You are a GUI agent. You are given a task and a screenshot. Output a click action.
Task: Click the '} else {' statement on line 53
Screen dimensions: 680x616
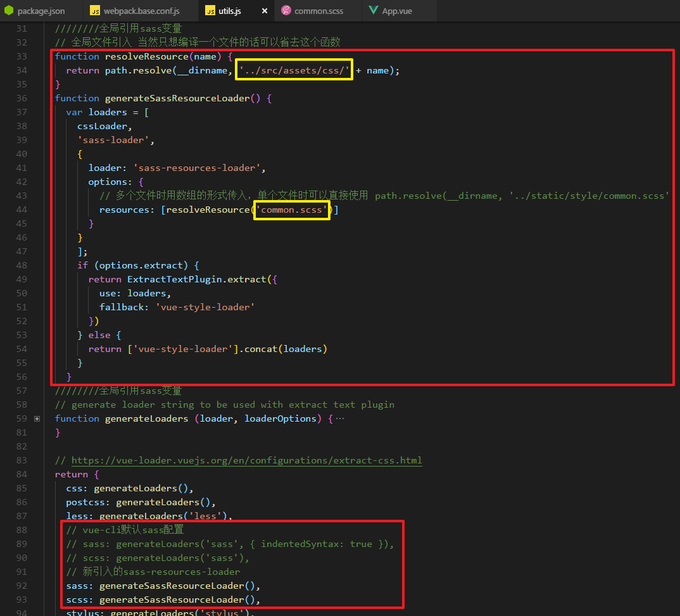[99, 335]
